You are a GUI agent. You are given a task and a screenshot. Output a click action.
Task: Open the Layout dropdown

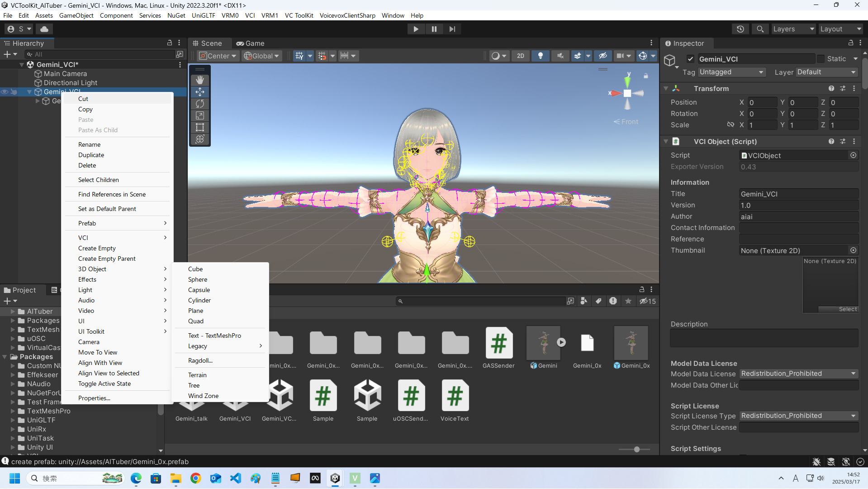pos(841,29)
